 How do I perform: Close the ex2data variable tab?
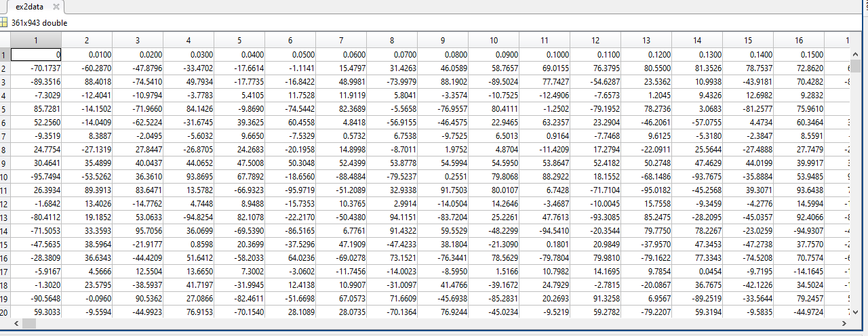coord(56,6)
